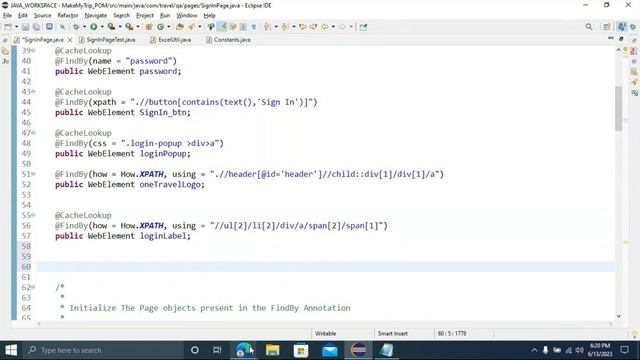Click the Open Task search icon
640x360 pixels.
(191, 27)
